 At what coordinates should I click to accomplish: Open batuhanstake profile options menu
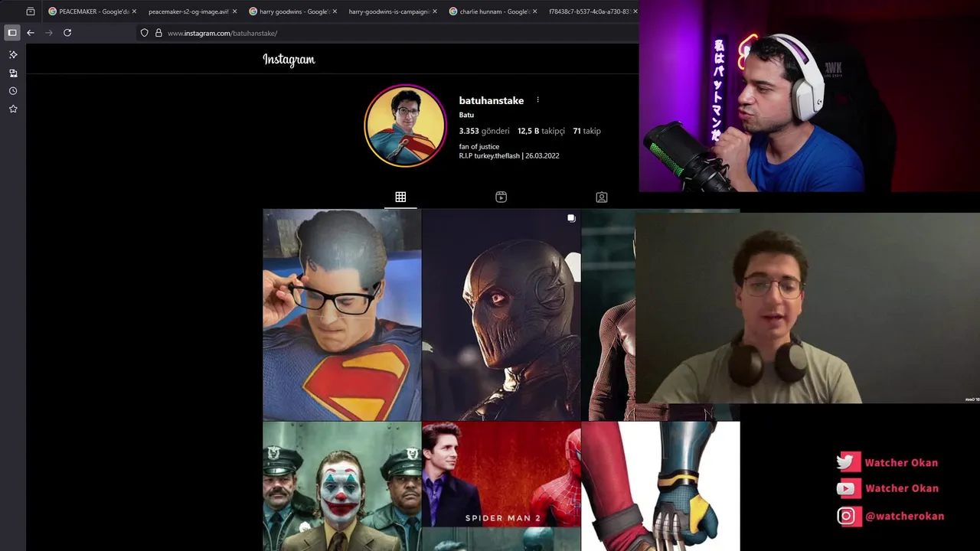pyautogui.click(x=537, y=100)
